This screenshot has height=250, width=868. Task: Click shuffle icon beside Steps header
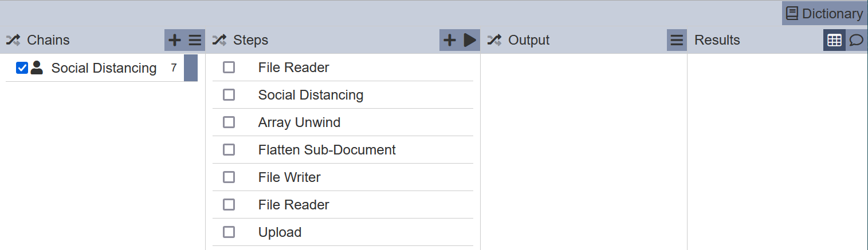click(x=219, y=40)
